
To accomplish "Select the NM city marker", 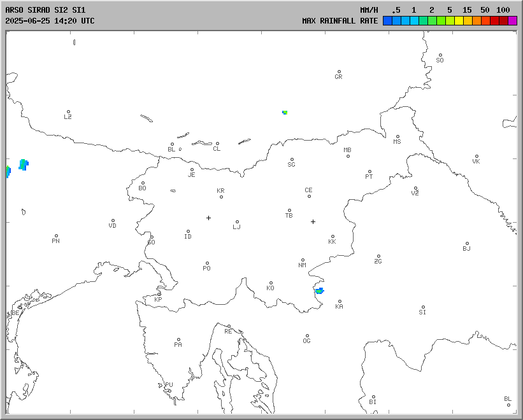I will (303, 260).
